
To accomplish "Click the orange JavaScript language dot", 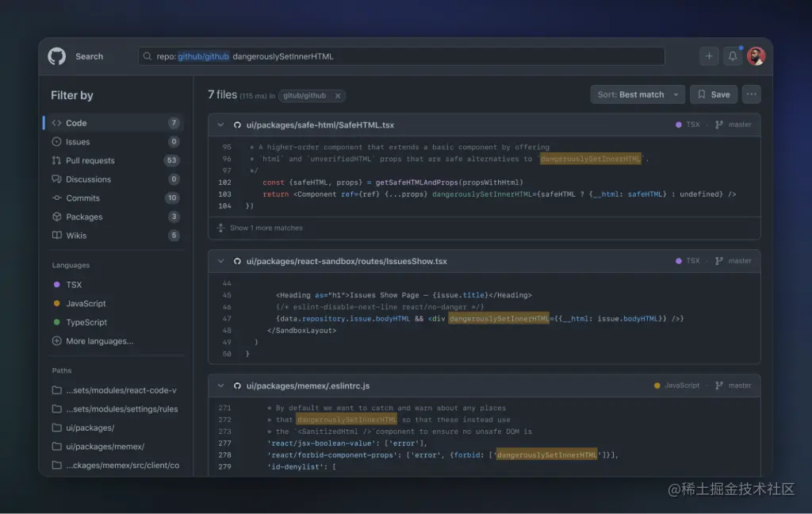I will 57,303.
